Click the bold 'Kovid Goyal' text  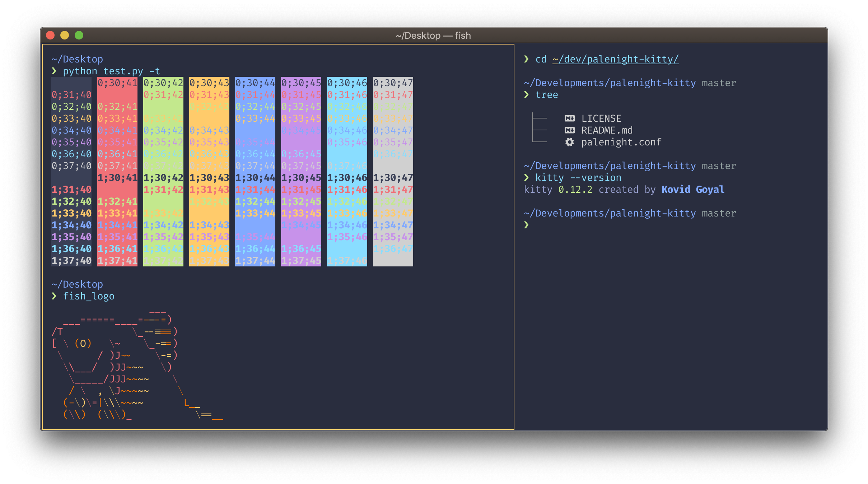coord(693,190)
